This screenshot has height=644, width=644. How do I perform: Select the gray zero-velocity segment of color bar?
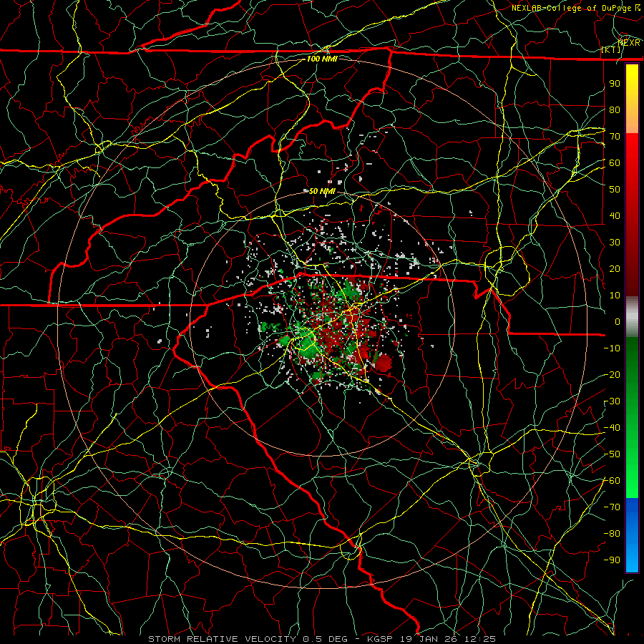click(x=632, y=317)
